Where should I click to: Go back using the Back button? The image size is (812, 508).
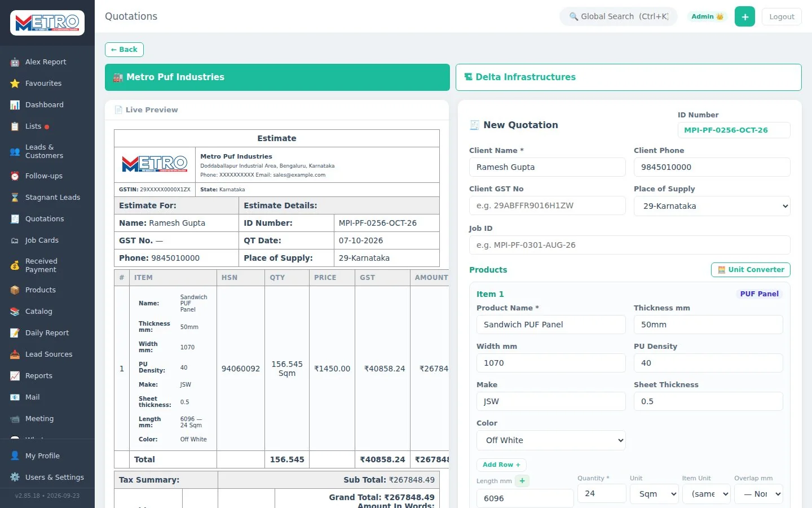[124, 50]
